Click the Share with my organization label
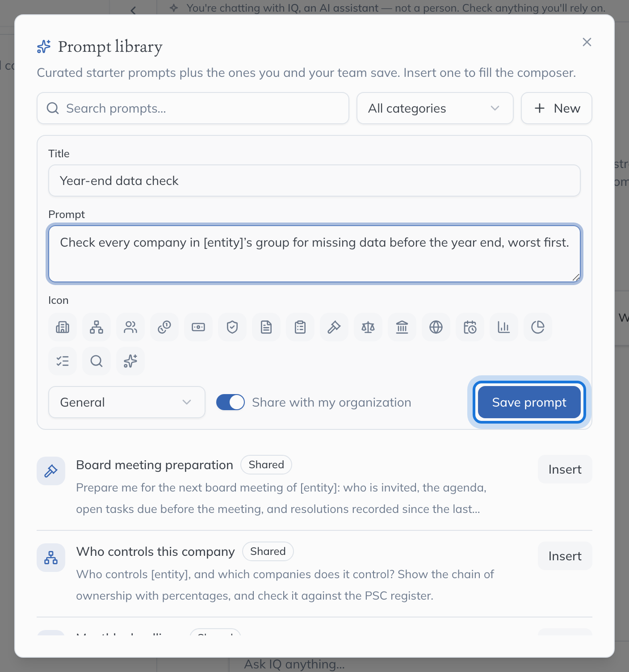The width and height of the screenshot is (629, 672). coord(331,402)
